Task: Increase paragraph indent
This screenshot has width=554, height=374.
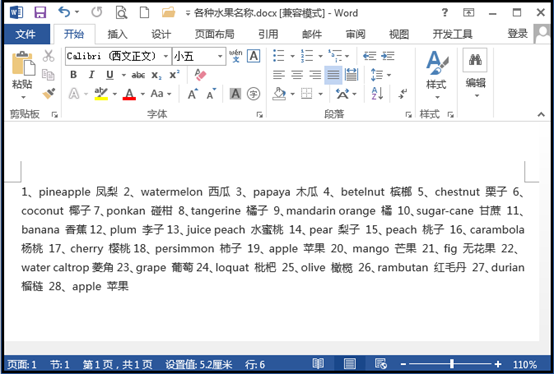Action: 388,56
